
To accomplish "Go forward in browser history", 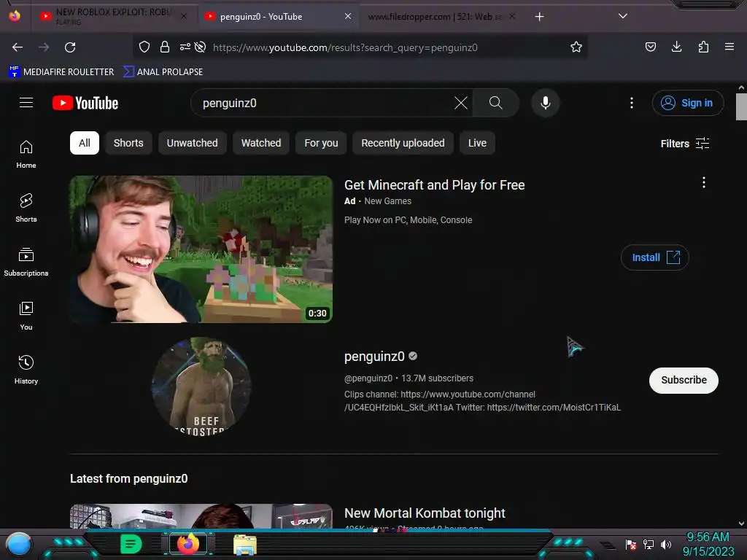I will (44, 47).
